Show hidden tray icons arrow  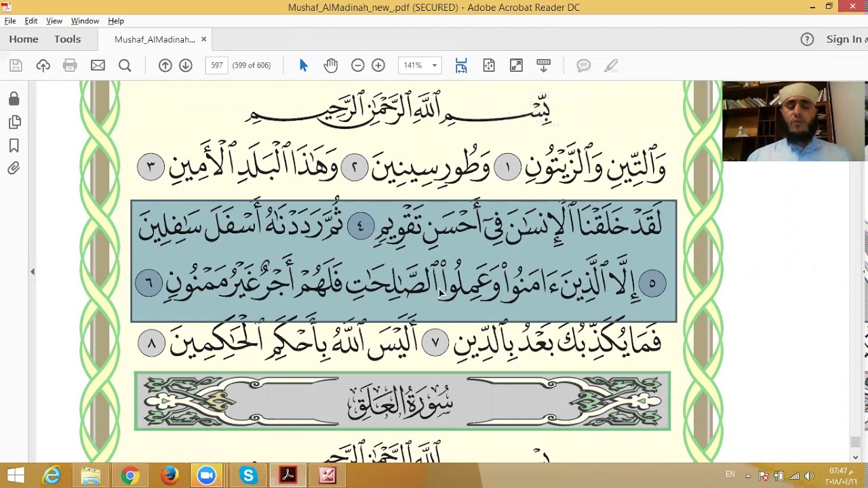point(748,475)
